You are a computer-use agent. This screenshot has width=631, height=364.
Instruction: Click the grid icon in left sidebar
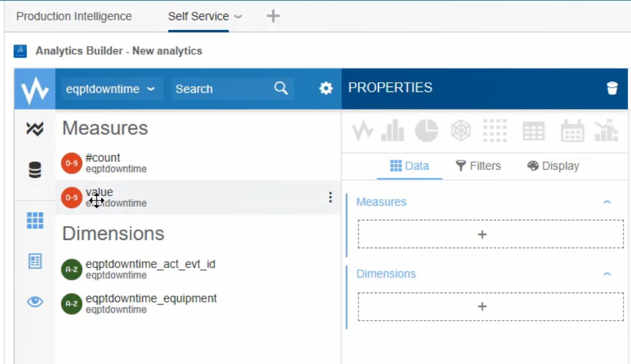(x=35, y=220)
